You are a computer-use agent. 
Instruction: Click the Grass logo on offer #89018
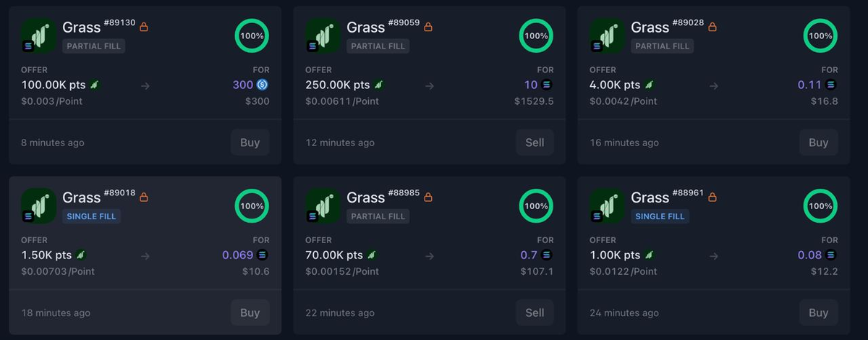coord(38,205)
